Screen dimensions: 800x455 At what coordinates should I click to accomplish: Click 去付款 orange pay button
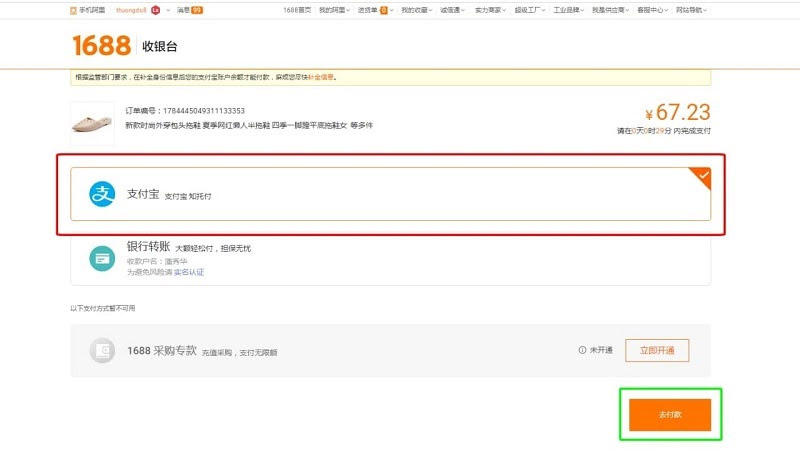click(670, 415)
